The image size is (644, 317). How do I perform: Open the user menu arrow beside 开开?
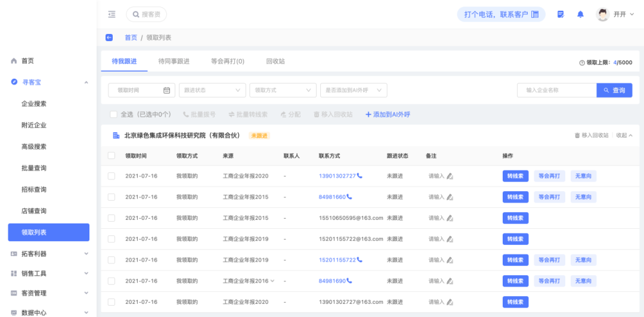[632, 14]
